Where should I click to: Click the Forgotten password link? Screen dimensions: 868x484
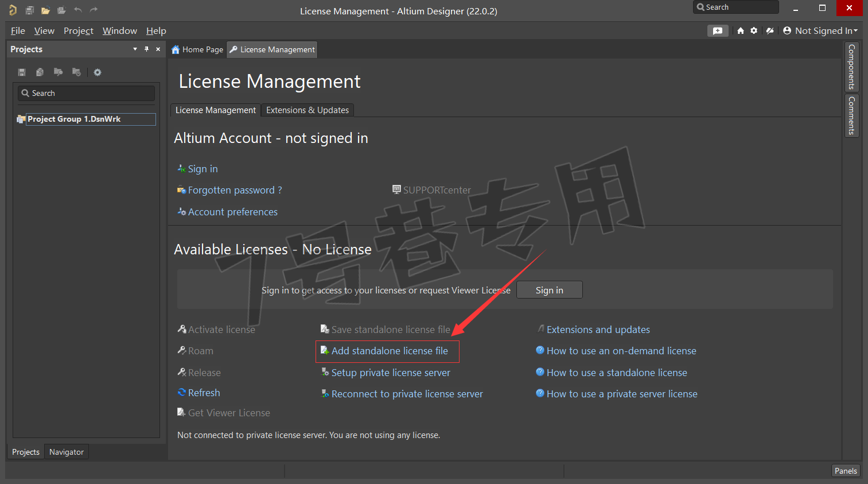[235, 190]
